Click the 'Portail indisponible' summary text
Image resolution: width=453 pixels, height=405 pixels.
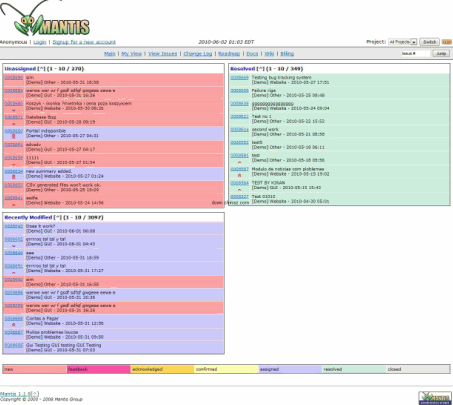pos(46,131)
